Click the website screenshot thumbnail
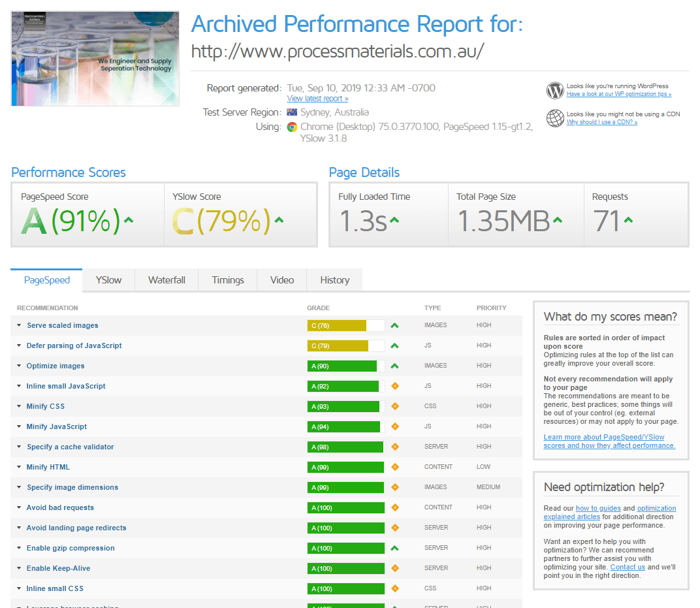The image size is (700, 608). tap(95, 59)
